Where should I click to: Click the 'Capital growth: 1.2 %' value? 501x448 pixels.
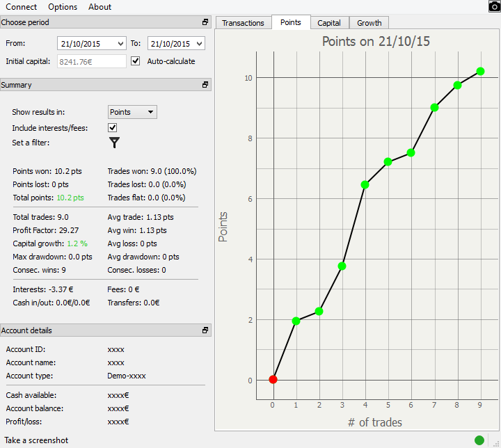point(77,243)
